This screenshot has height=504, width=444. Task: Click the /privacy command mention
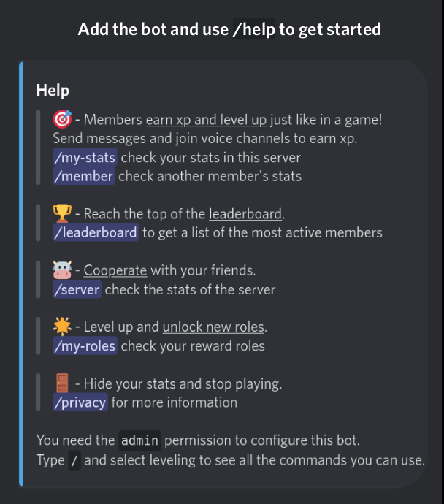click(x=80, y=402)
